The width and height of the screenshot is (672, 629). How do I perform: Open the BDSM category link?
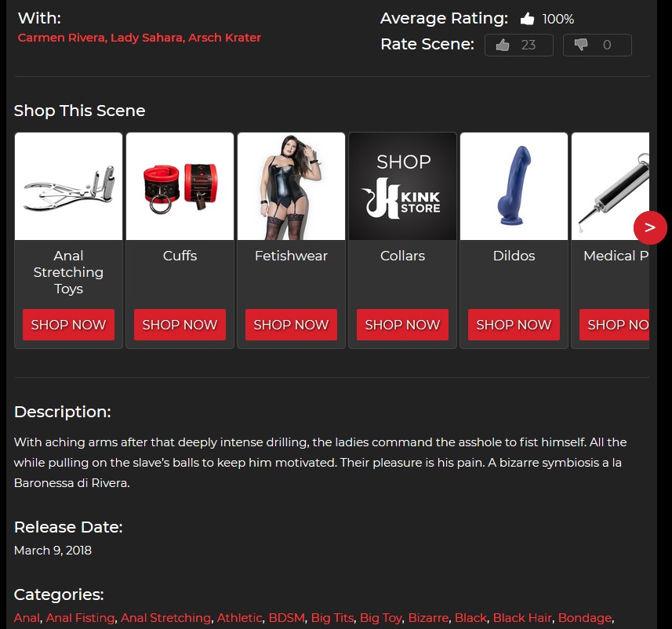pyautogui.click(x=287, y=617)
